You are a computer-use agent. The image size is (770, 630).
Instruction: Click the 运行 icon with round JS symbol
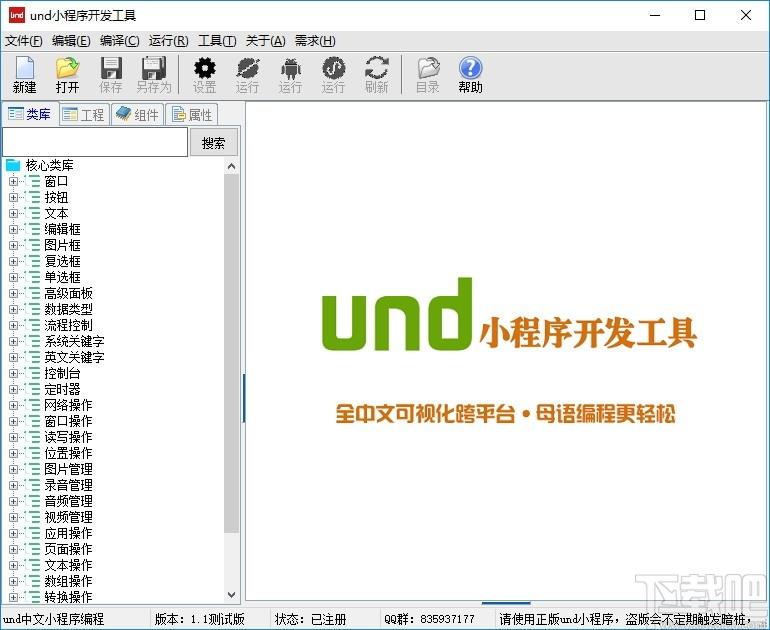click(333, 68)
